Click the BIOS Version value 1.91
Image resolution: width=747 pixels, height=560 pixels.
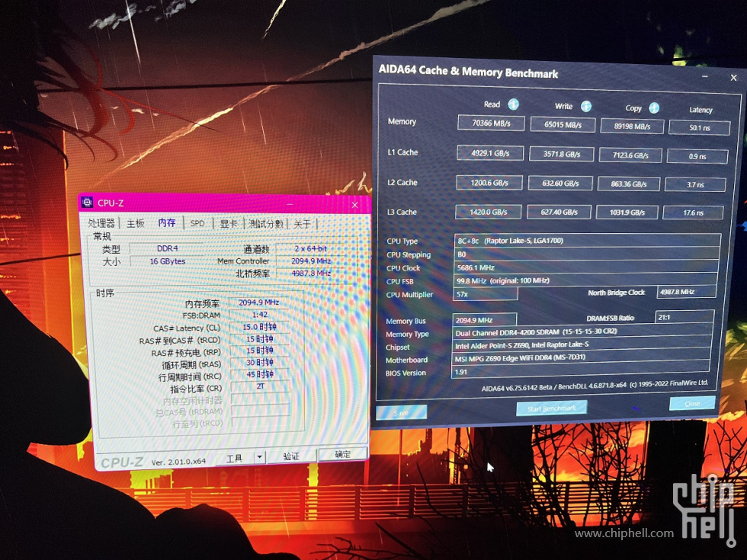pos(580,371)
